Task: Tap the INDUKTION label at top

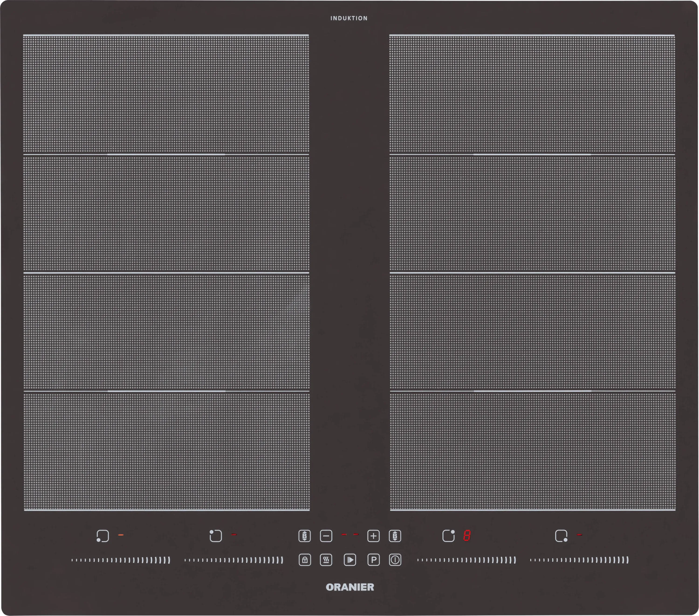Action: (349, 18)
